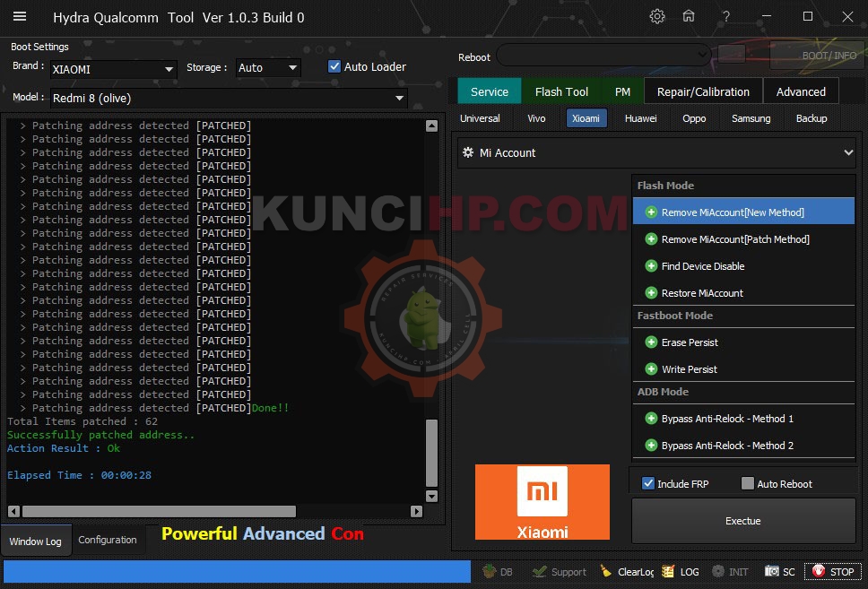Click the log scroll up arrow
Viewport: 868px width, 589px height.
tap(432, 126)
